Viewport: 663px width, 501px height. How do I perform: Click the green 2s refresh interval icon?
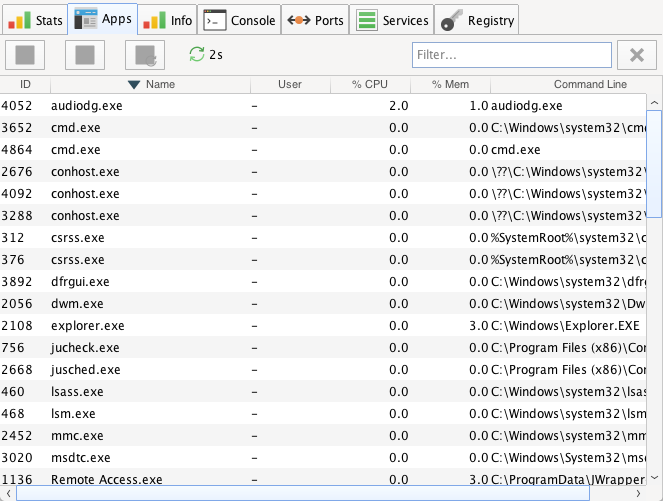197,54
